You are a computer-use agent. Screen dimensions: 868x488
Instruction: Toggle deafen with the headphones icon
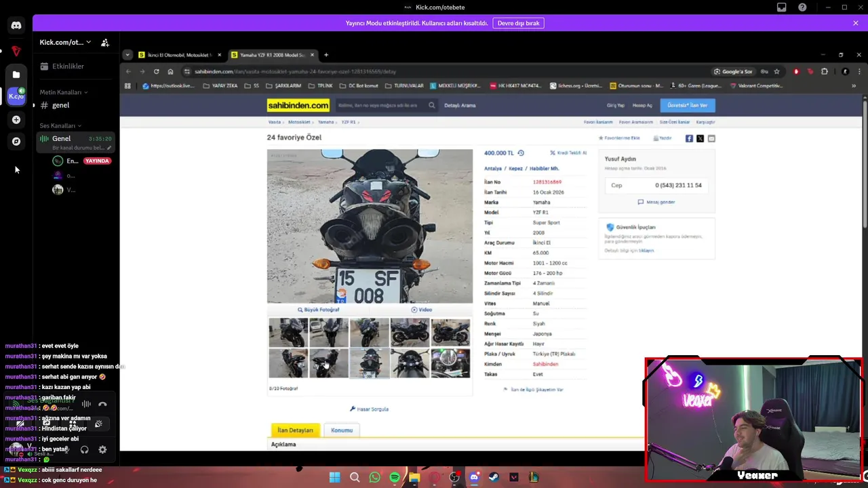coord(84,450)
